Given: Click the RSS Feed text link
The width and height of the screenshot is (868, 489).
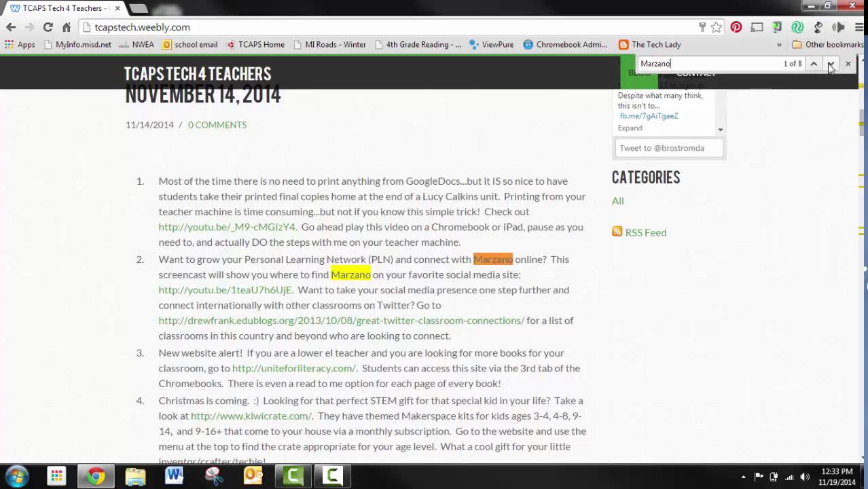Looking at the screenshot, I should 646,232.
